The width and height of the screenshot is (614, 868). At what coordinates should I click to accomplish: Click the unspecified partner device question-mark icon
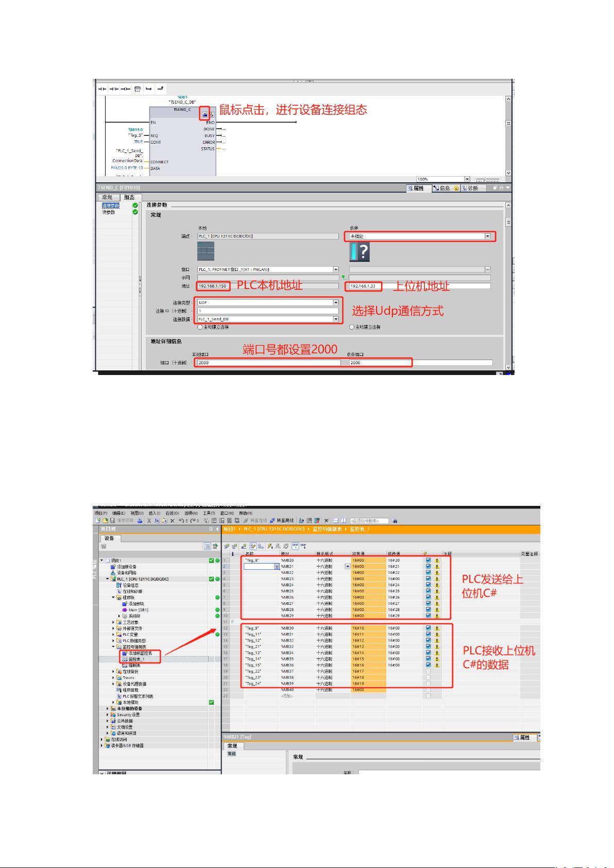pyautogui.click(x=360, y=252)
